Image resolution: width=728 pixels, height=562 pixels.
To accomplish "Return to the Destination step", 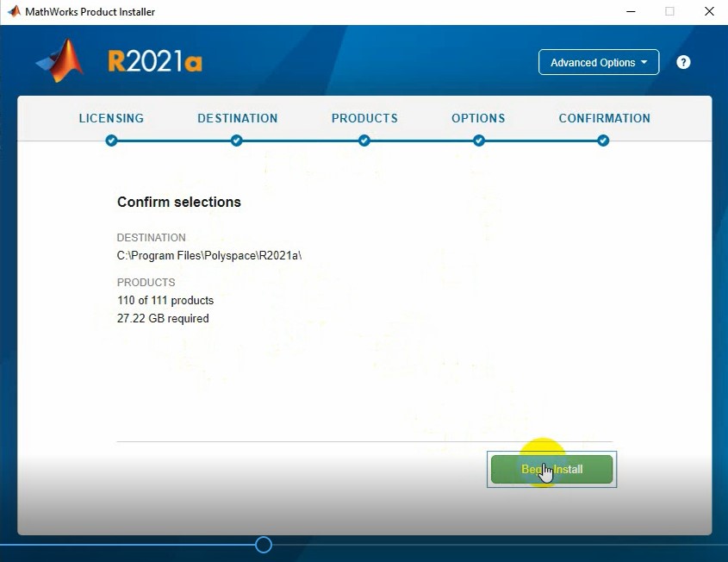I will (x=237, y=118).
